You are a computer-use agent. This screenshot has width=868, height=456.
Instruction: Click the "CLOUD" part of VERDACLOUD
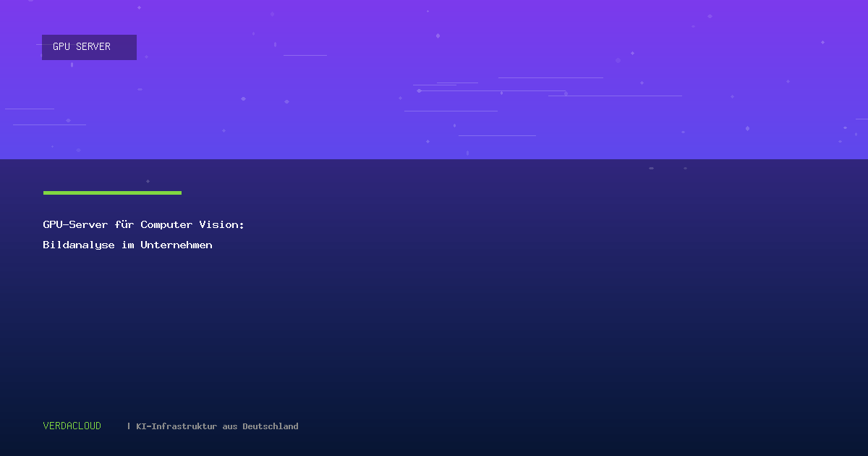tap(87, 426)
